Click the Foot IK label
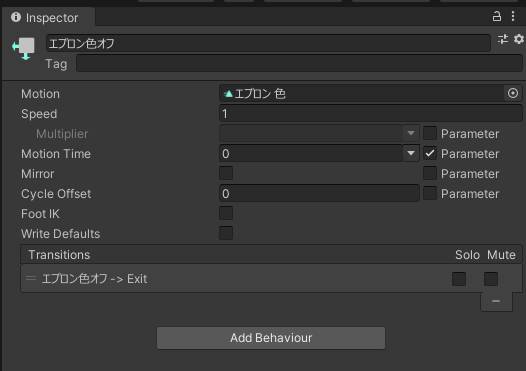 40,214
